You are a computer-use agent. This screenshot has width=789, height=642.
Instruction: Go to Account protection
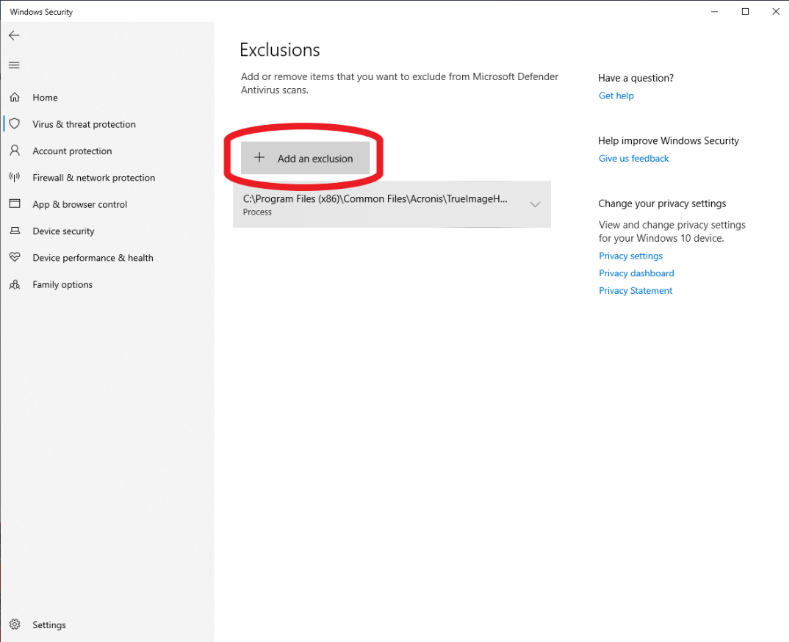pos(72,151)
